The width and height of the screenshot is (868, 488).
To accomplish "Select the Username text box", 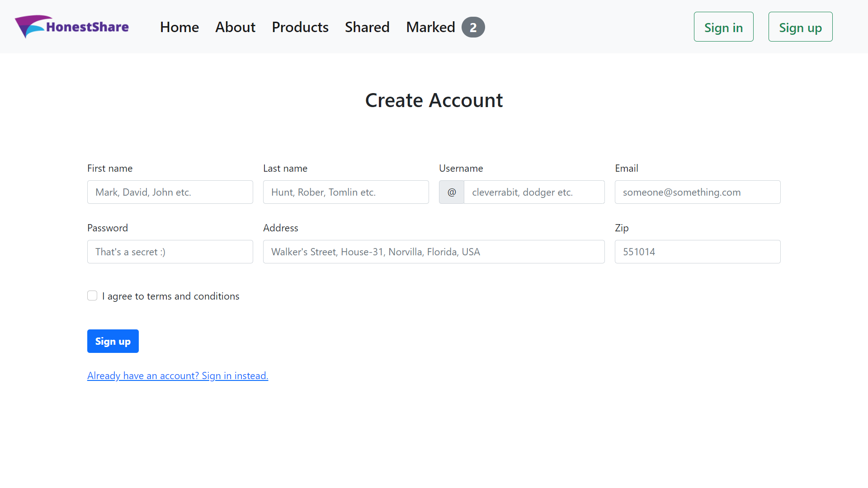I will pyautogui.click(x=534, y=192).
